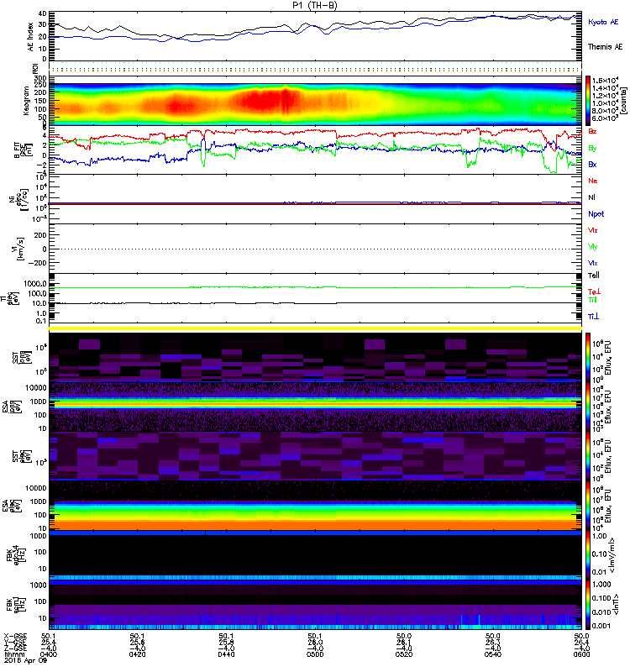The image size is (630, 672).
Task: Select the red "Ne" legend label
Action: click(x=593, y=181)
